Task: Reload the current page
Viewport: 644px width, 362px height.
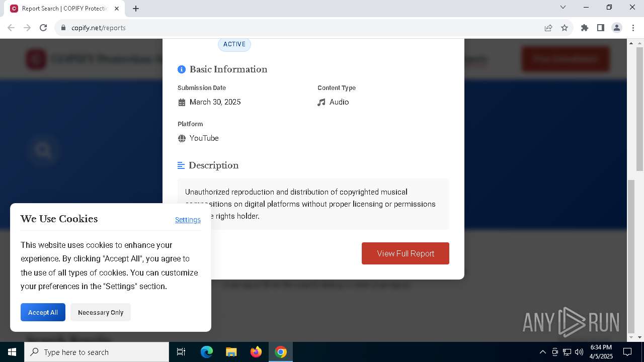Action: (43, 28)
